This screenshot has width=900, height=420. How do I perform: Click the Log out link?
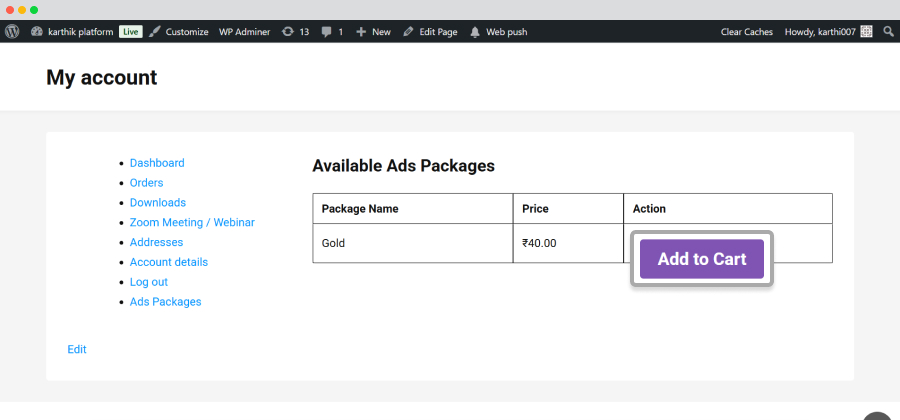pos(149,282)
